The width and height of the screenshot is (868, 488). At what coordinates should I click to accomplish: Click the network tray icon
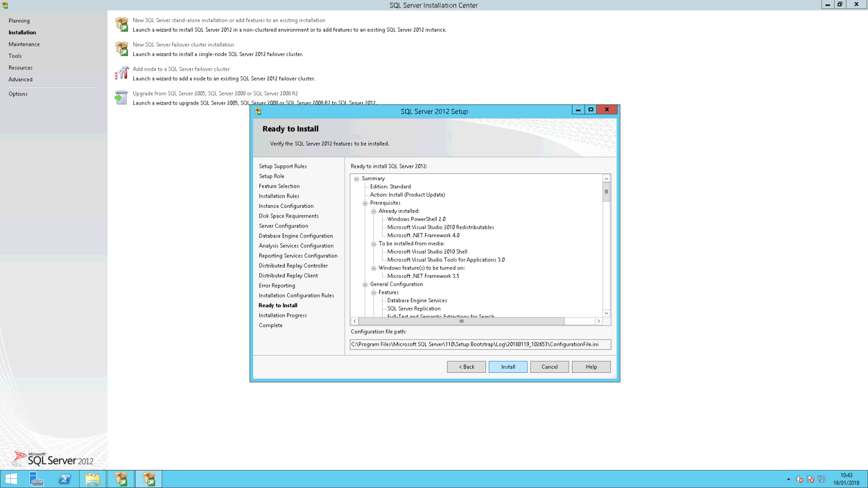(821, 480)
